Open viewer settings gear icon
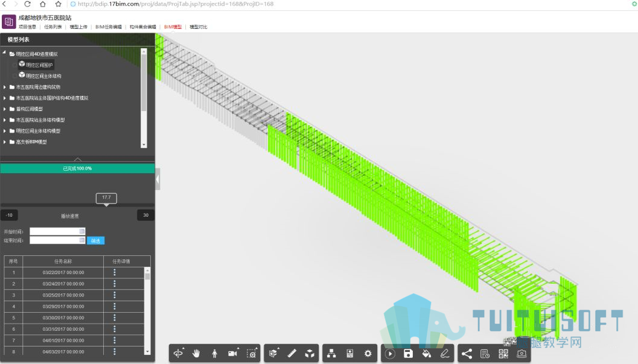Image resolution: width=638 pixels, height=364 pixels. click(x=368, y=353)
